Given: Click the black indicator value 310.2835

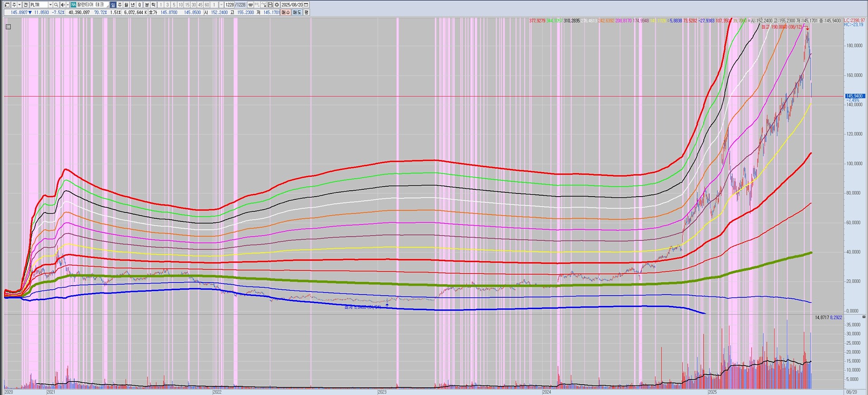Looking at the screenshot, I should click(x=571, y=21).
